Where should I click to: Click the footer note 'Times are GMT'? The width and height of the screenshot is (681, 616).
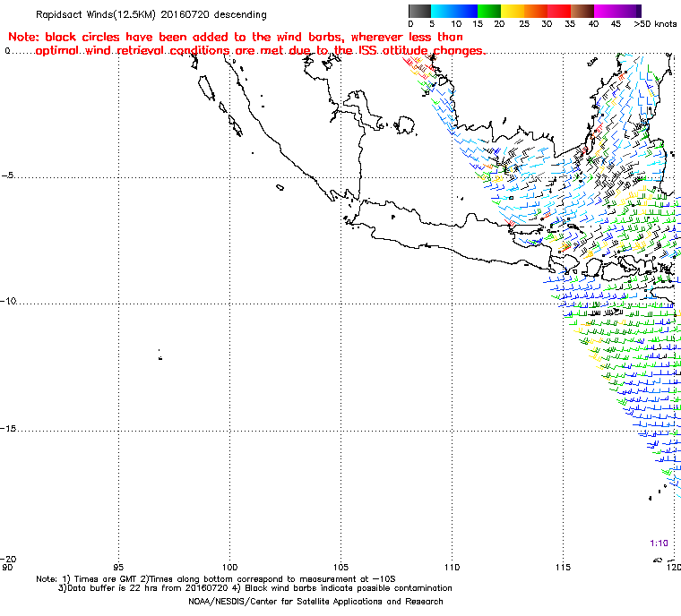[106, 579]
